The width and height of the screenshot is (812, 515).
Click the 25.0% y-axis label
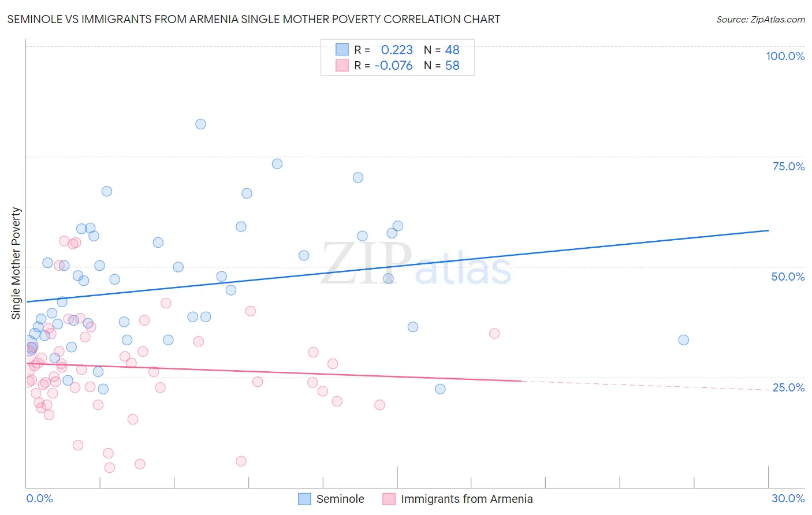[x=788, y=387]
